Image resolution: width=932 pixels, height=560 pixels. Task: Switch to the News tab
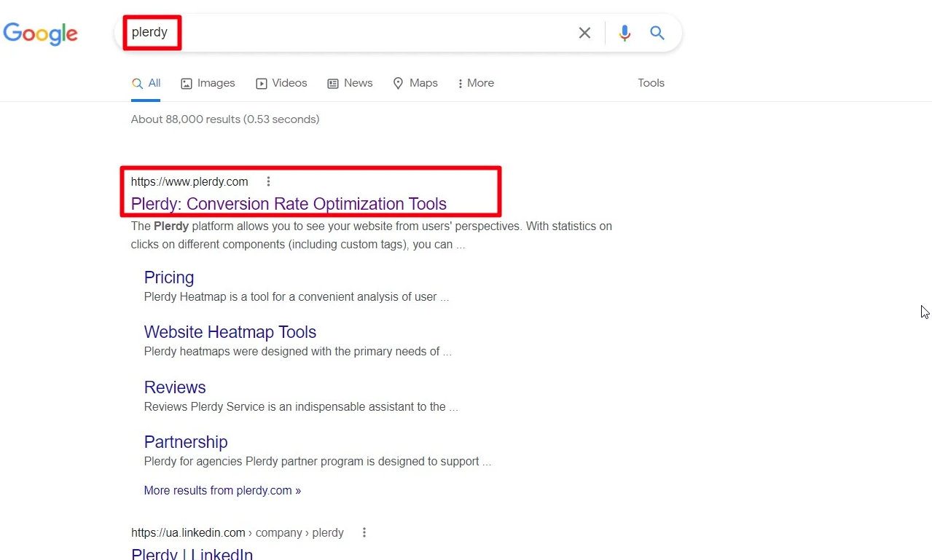(358, 83)
